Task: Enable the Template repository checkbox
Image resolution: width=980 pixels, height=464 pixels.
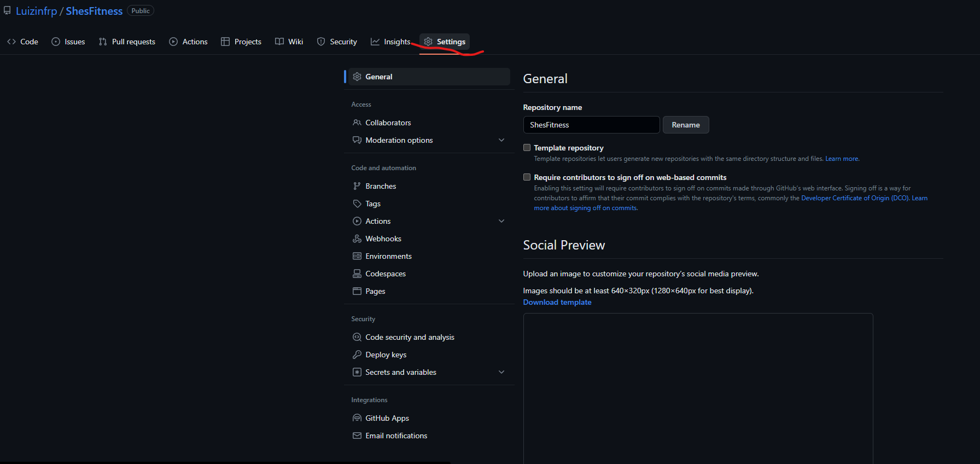Action: (527, 148)
